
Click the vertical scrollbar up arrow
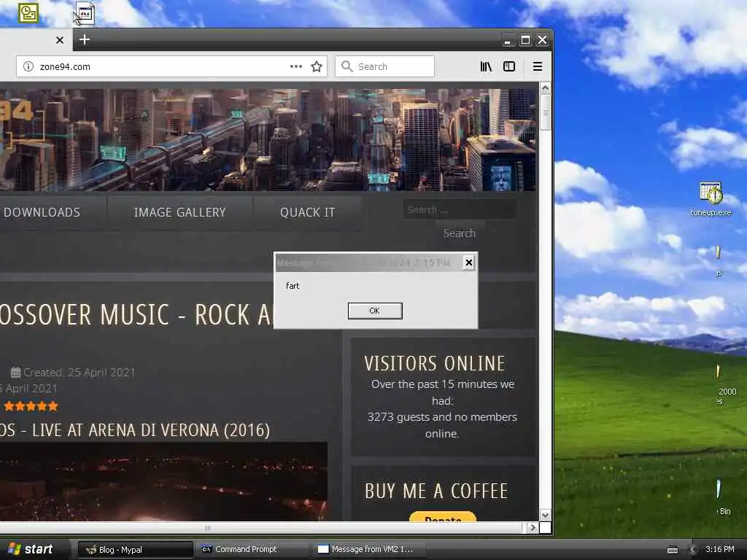(546, 87)
